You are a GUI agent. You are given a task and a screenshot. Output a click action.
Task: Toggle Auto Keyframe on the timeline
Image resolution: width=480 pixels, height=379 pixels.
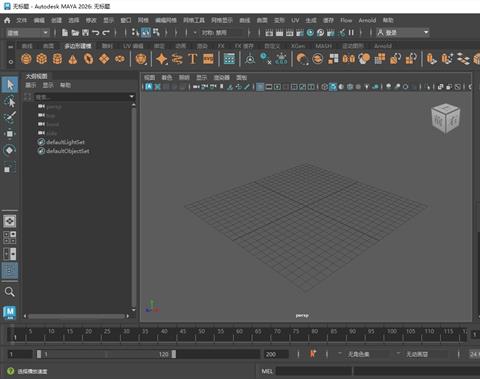[313, 354]
